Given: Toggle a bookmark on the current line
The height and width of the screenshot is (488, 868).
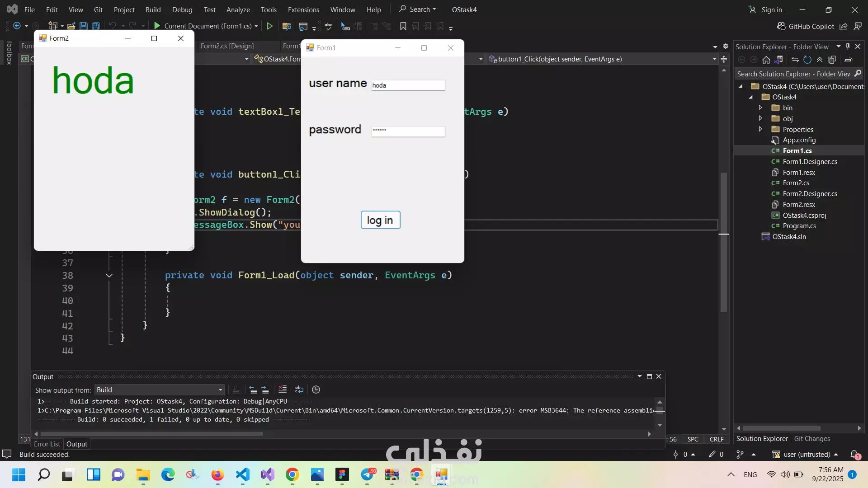Looking at the screenshot, I should pyautogui.click(x=403, y=26).
